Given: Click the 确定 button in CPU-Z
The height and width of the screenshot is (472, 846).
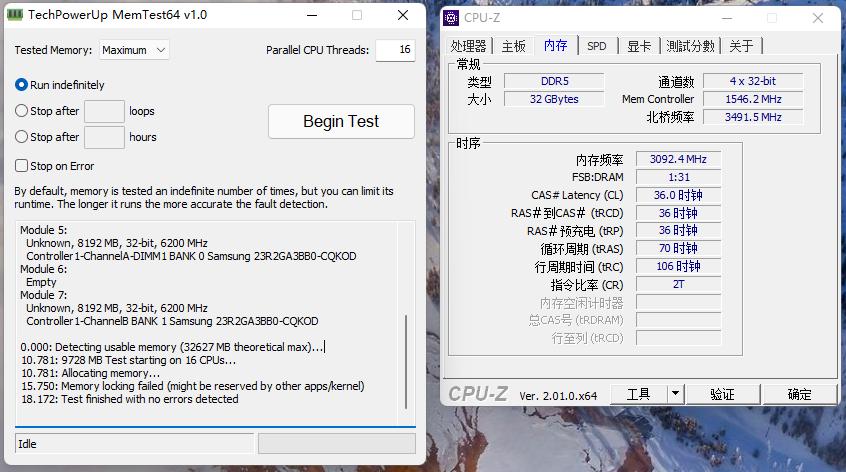Looking at the screenshot, I should [800, 394].
